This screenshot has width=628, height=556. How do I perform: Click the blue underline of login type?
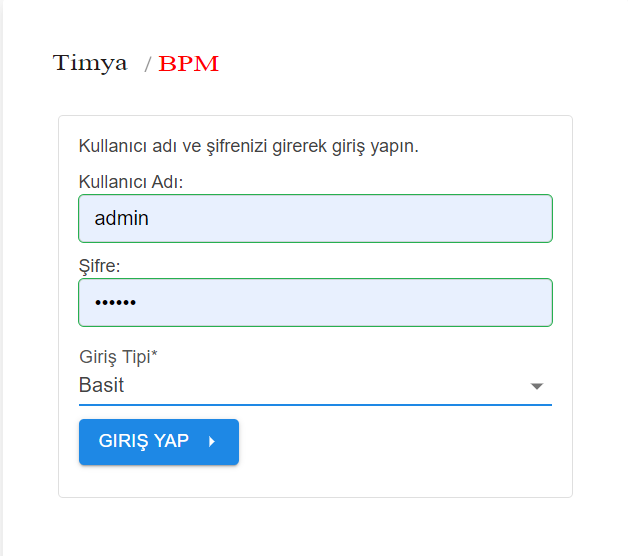pos(315,404)
